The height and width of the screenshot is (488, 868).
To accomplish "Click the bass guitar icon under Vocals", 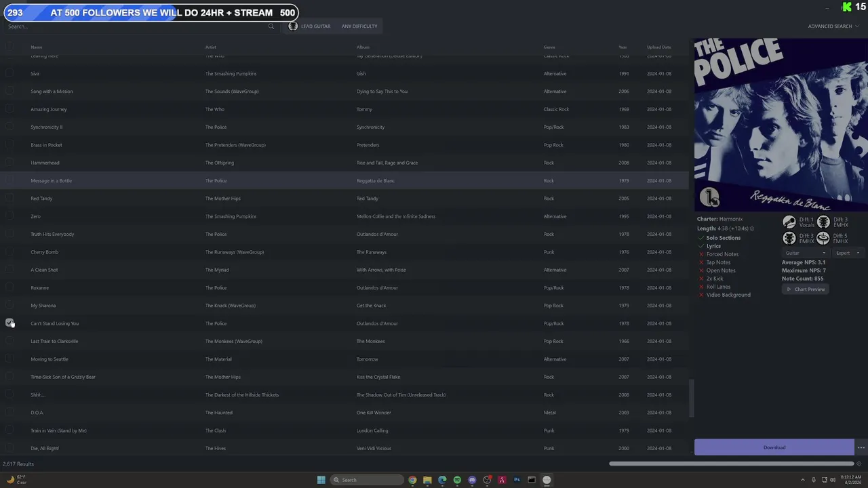I will 789,239.
